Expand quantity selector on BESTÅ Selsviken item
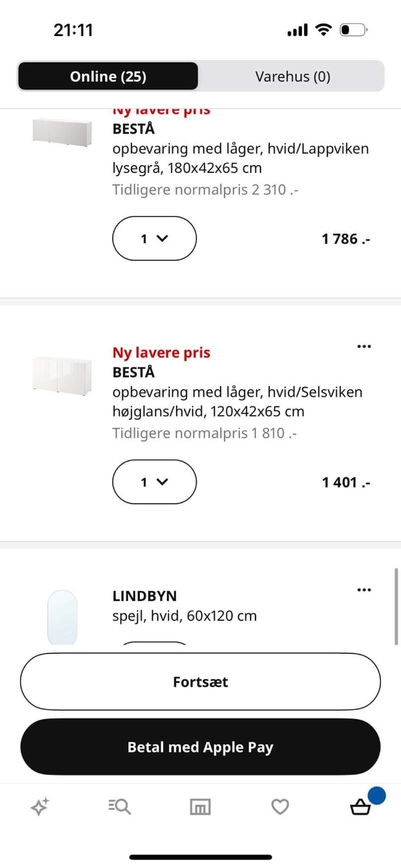Image resolution: width=401 pixels, height=868 pixels. [154, 481]
